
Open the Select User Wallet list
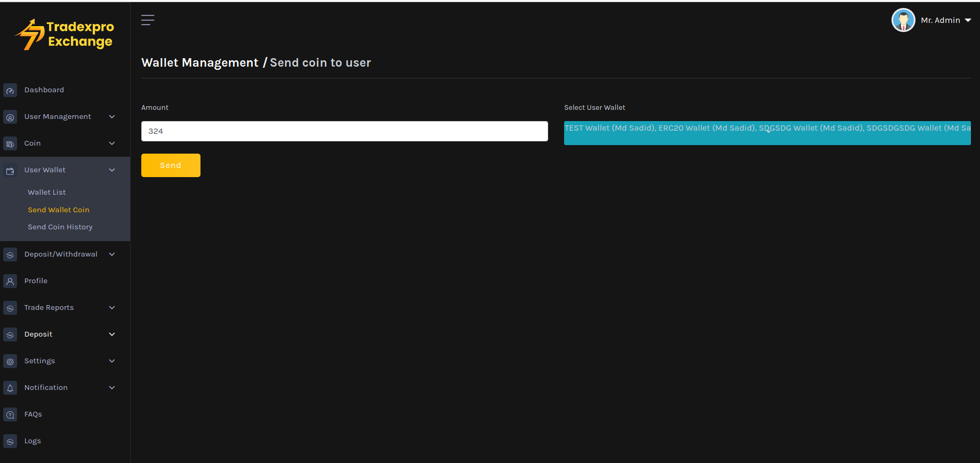pyautogui.click(x=767, y=133)
